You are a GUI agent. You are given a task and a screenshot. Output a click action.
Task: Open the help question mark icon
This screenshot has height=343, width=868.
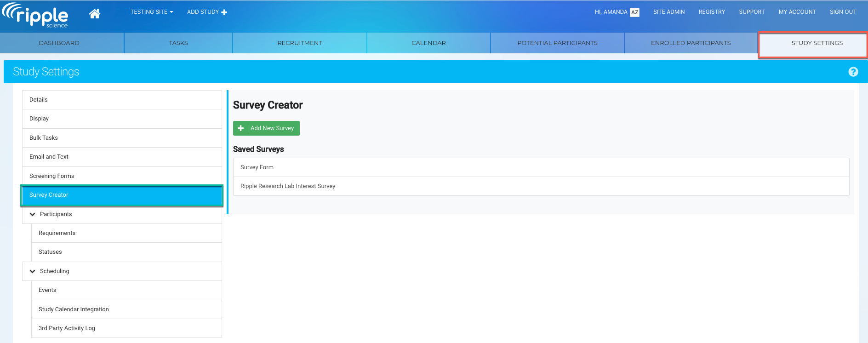[853, 72]
